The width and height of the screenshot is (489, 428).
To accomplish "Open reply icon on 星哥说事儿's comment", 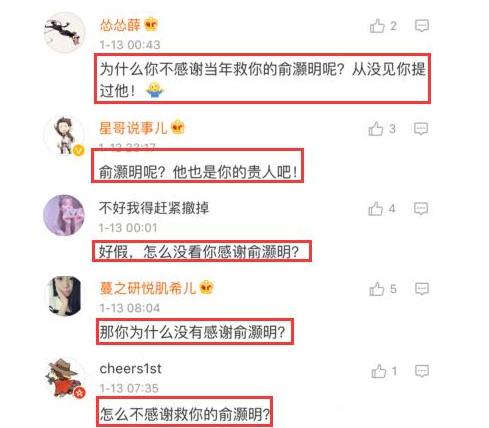I will pos(421,129).
